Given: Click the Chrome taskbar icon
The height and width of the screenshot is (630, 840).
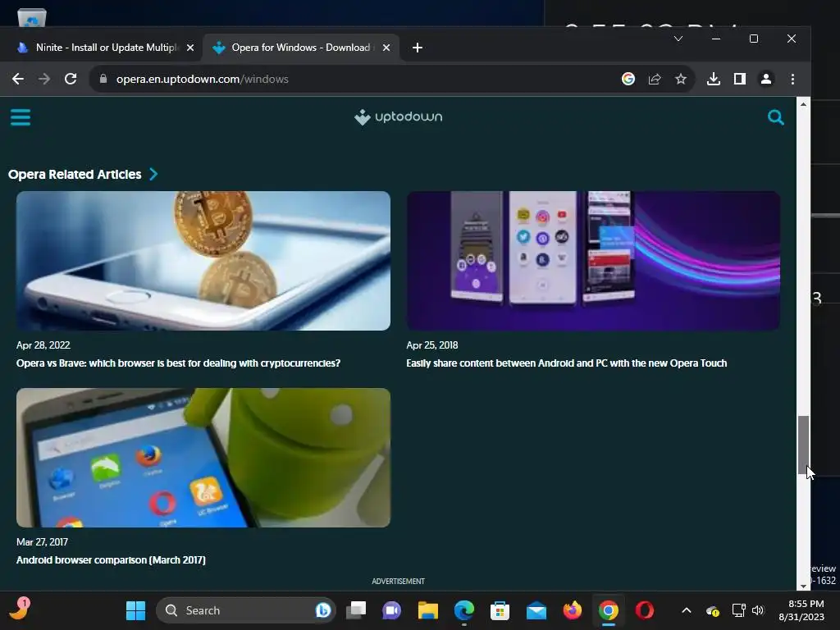Looking at the screenshot, I should click(609, 610).
